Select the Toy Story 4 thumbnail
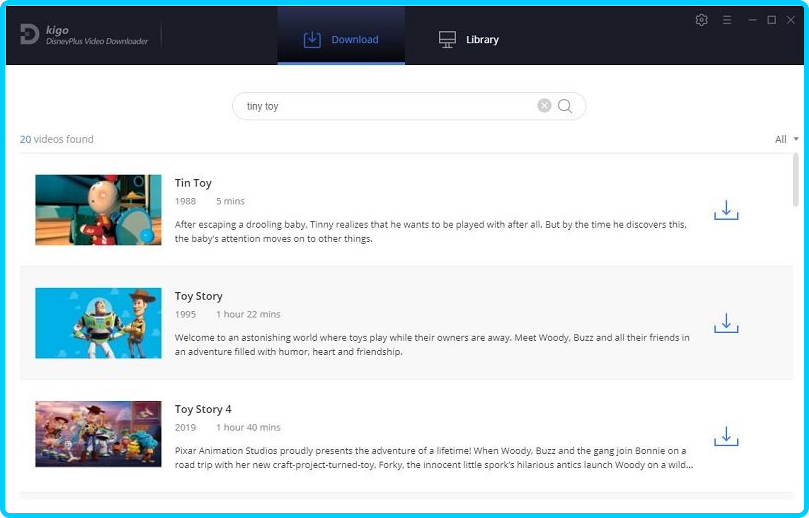This screenshot has height=518, width=809. [98, 434]
